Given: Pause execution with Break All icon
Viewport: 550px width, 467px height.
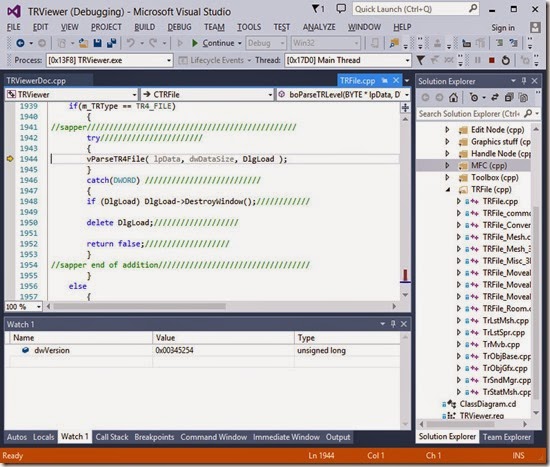Looking at the screenshot, I should [477, 60].
